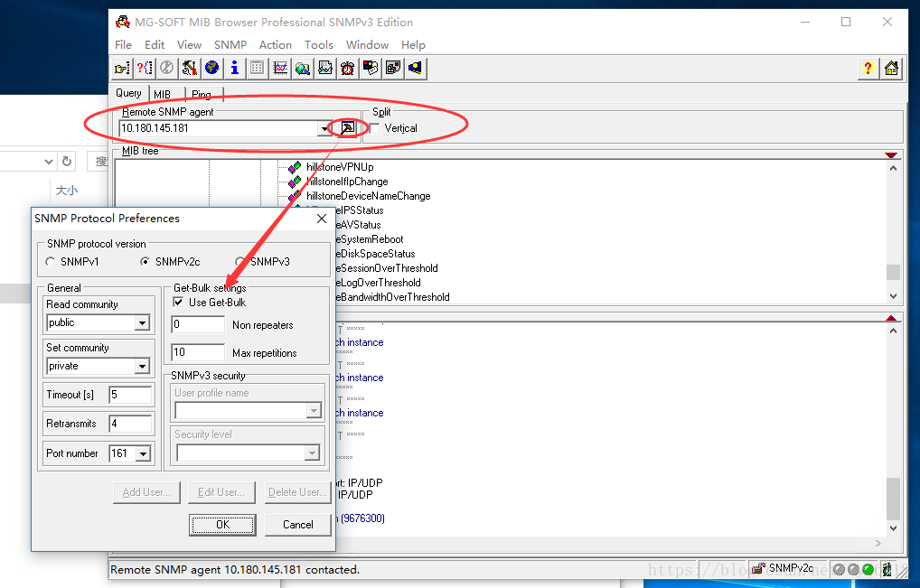The image size is (920, 588).
Task: Click the SNMPv2c lock icon in status bar
Action: pyautogui.click(x=758, y=568)
